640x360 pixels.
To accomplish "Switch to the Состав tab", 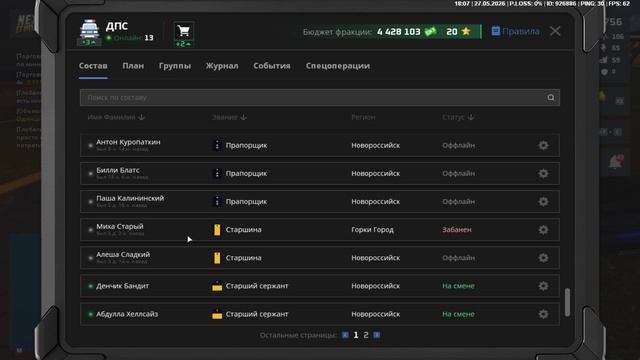I will [93, 66].
